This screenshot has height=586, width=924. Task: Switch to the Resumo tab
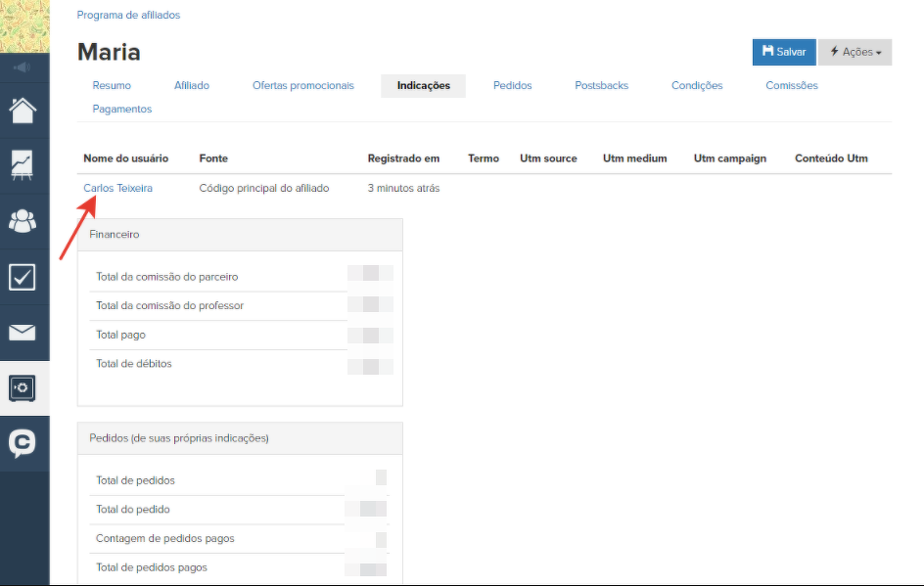(x=112, y=86)
